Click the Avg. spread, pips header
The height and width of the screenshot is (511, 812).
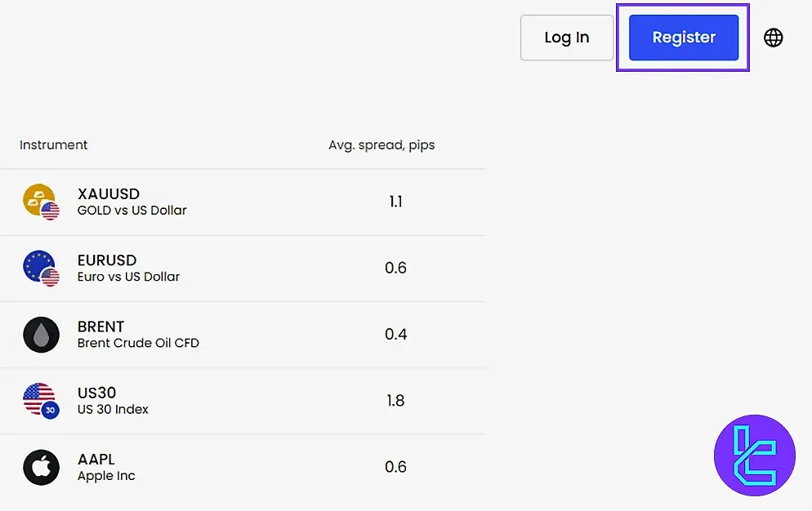pyautogui.click(x=381, y=145)
